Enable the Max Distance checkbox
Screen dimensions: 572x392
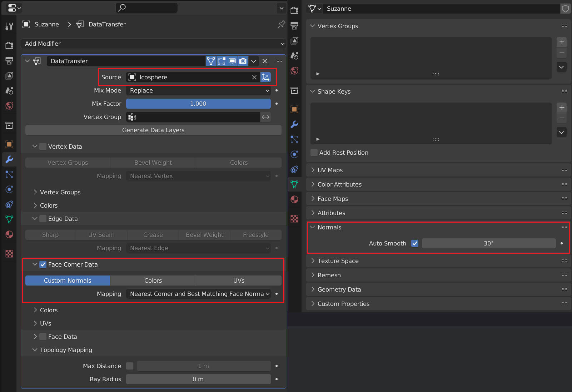[130, 366]
